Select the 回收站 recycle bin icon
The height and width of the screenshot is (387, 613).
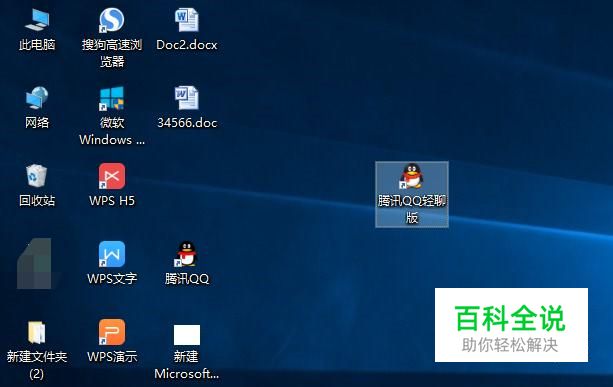pyautogui.click(x=37, y=176)
